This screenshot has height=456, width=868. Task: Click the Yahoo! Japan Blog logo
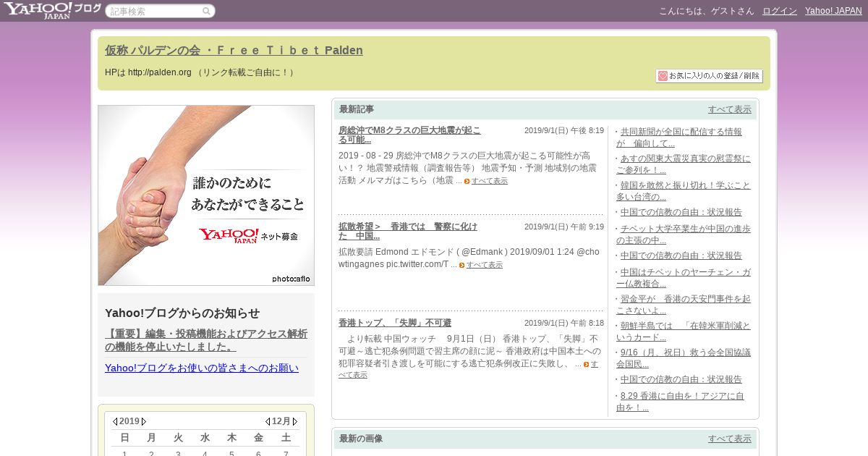tap(52, 10)
